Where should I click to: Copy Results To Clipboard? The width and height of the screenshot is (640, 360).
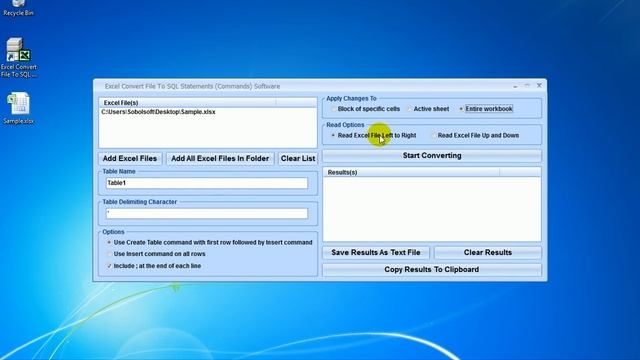coord(432,269)
